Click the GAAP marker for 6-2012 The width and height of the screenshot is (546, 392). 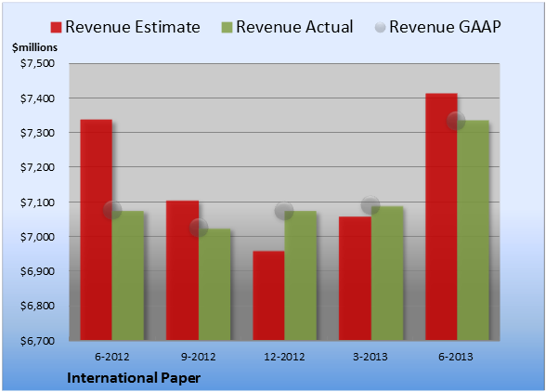pos(112,210)
